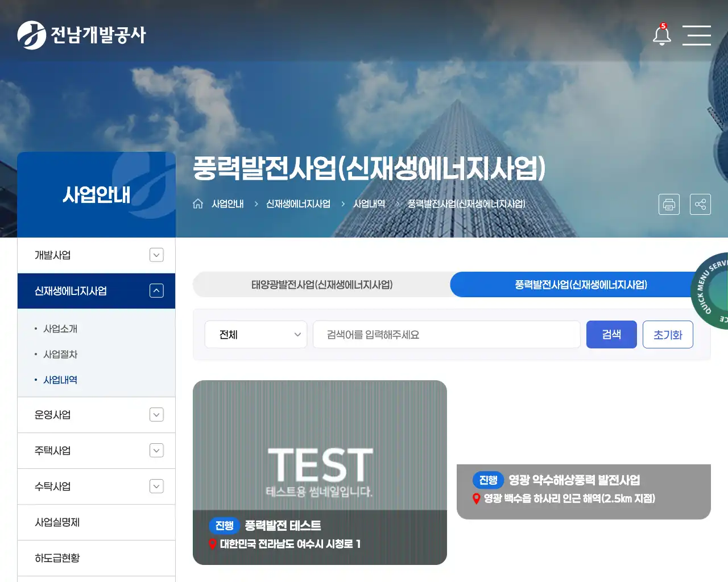Open 사업내역 submenu item
The height and width of the screenshot is (582, 728).
(60, 380)
